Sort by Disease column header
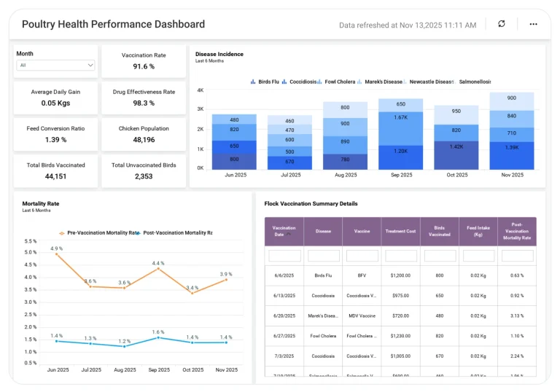 click(323, 232)
